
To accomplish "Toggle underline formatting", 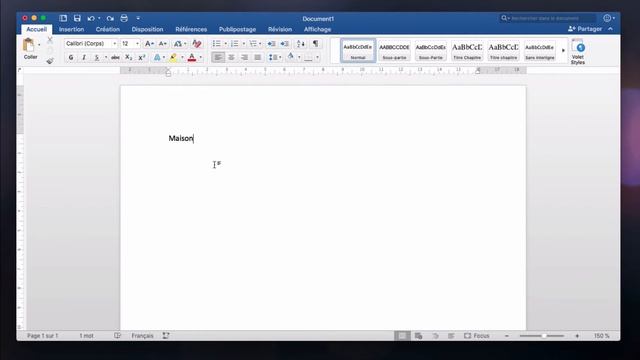I will point(97,58).
